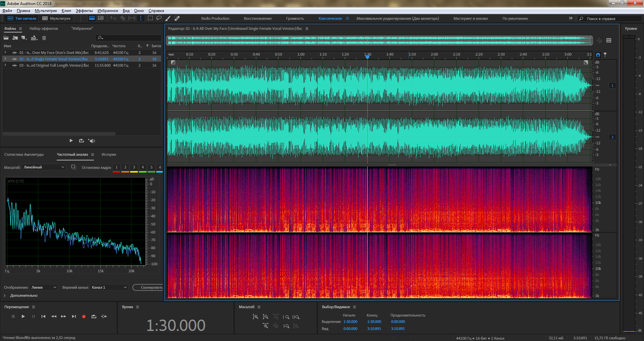Viewport: 644px width, 341px height.
Task: Move playhead to previous marker
Action: [x=43, y=316]
